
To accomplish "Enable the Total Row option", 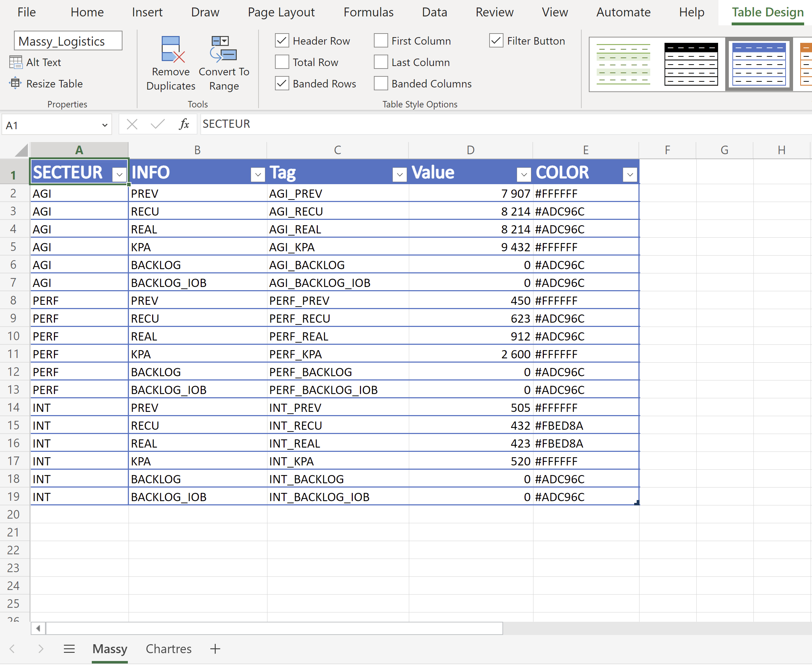I will pyautogui.click(x=281, y=62).
